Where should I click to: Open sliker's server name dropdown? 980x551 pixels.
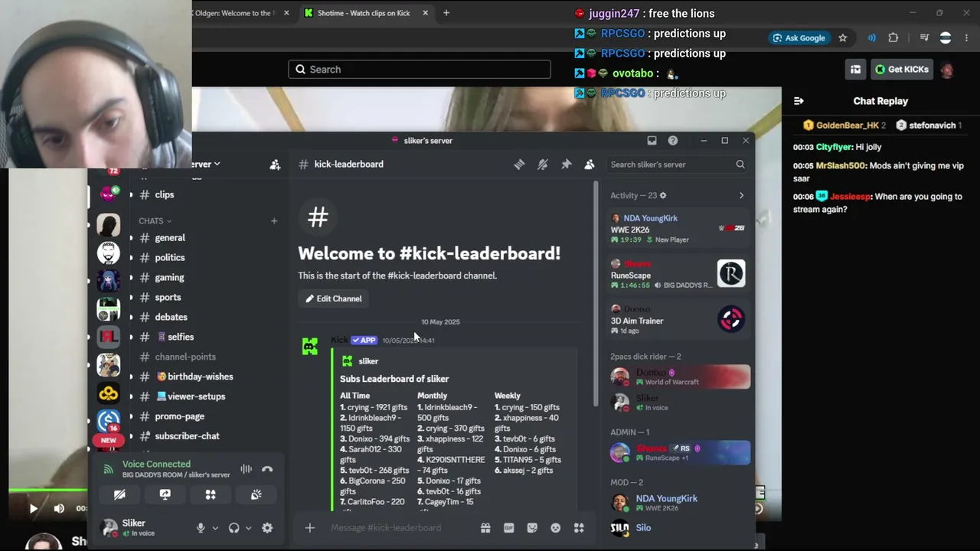click(x=205, y=164)
